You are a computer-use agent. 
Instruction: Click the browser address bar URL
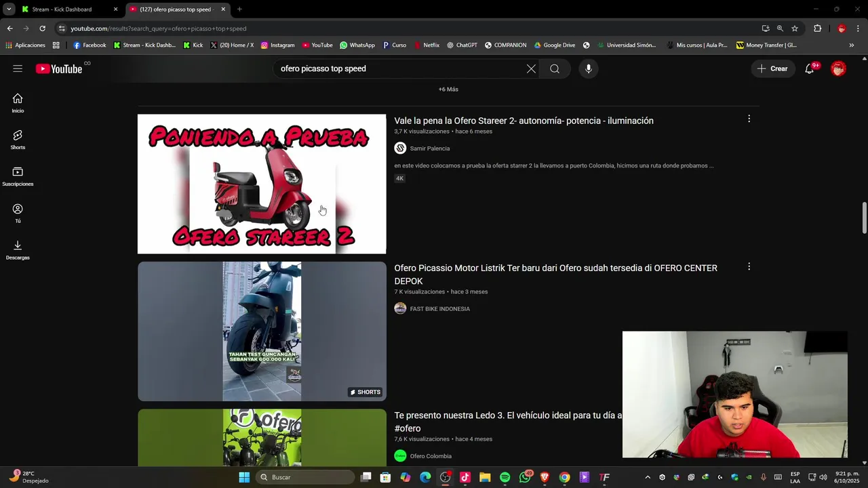(159, 28)
